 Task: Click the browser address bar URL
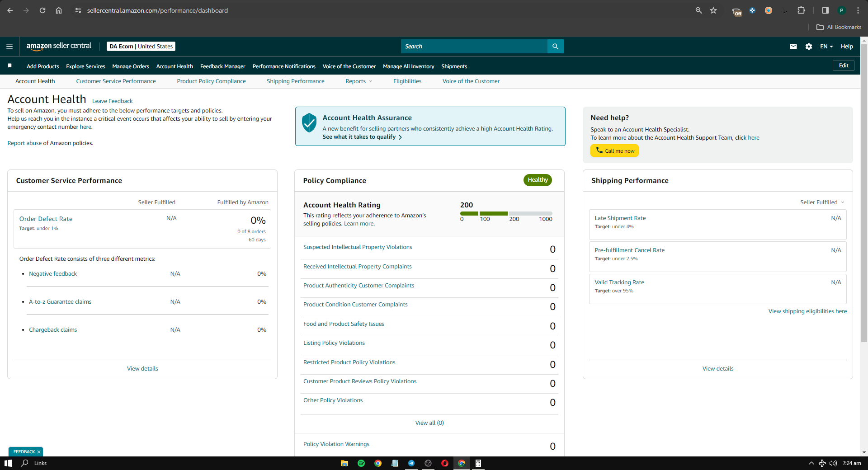tap(157, 10)
